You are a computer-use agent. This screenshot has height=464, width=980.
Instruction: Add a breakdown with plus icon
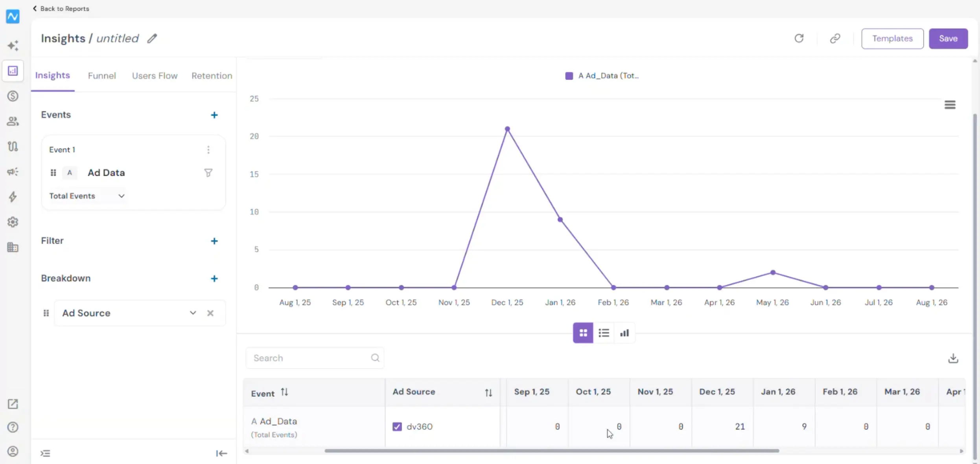[x=214, y=278]
